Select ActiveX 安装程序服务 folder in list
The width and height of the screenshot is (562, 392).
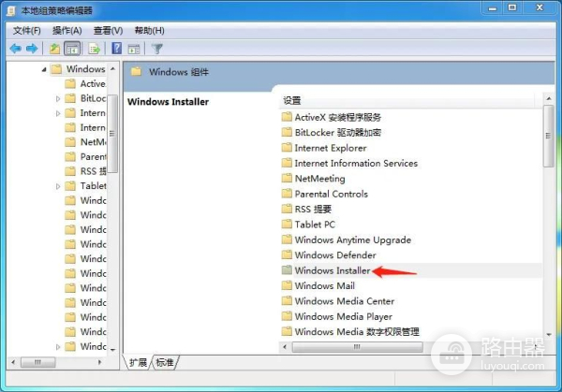[332, 117]
